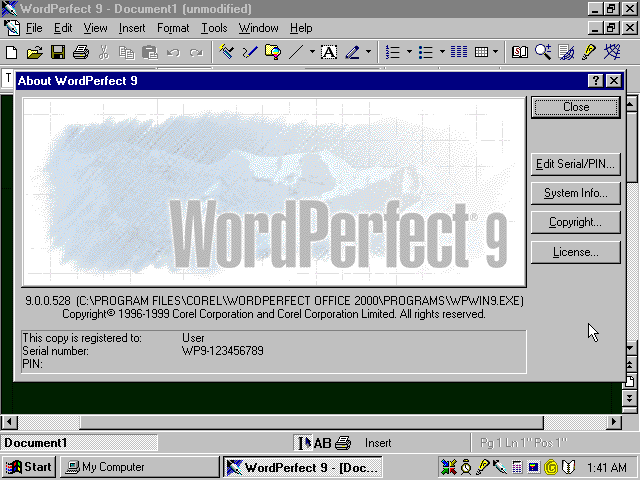Open the Clipart folder icon
The image size is (640, 480).
click(x=273, y=52)
